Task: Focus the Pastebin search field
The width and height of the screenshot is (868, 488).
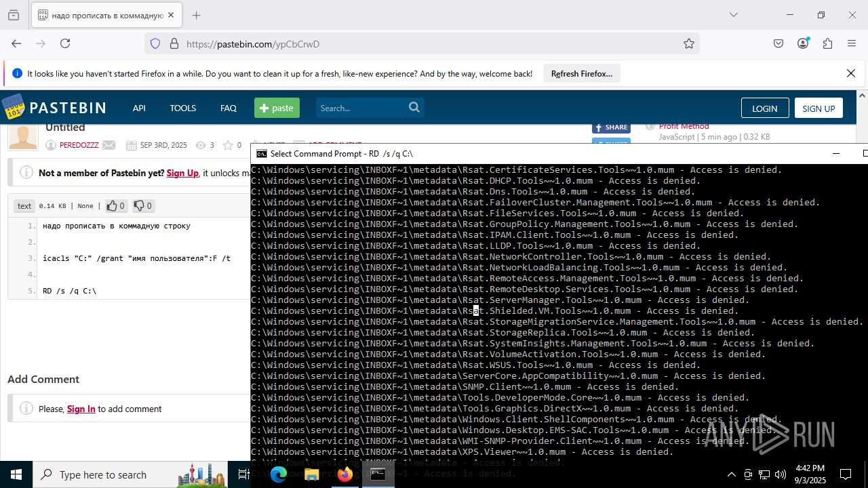Action: point(360,108)
